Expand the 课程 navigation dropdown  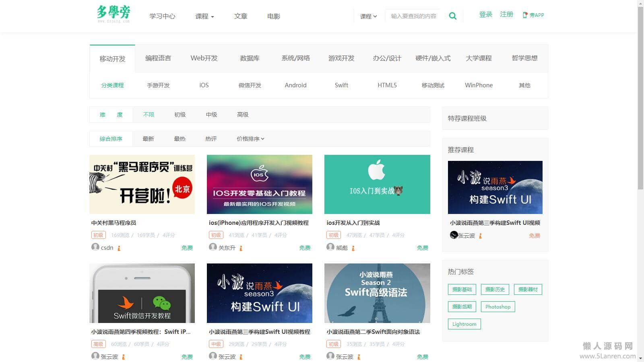204,16
